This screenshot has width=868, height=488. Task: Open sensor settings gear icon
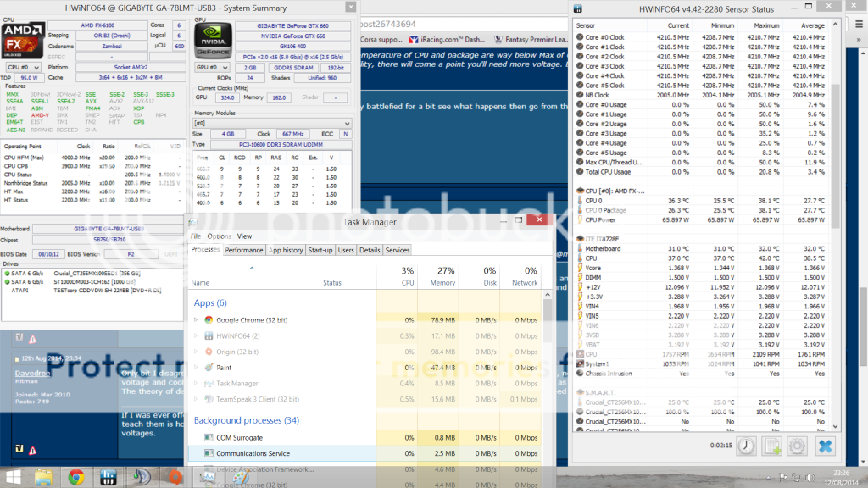tap(797, 446)
